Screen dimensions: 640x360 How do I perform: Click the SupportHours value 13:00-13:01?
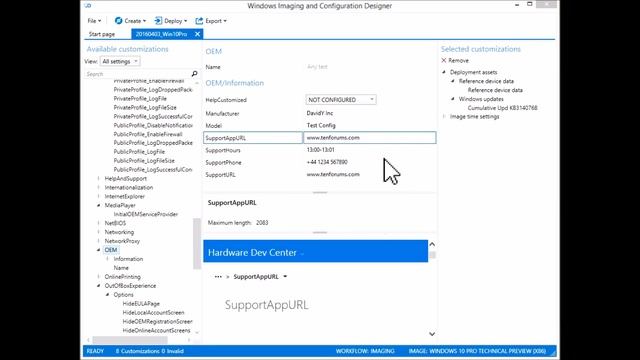(320, 150)
